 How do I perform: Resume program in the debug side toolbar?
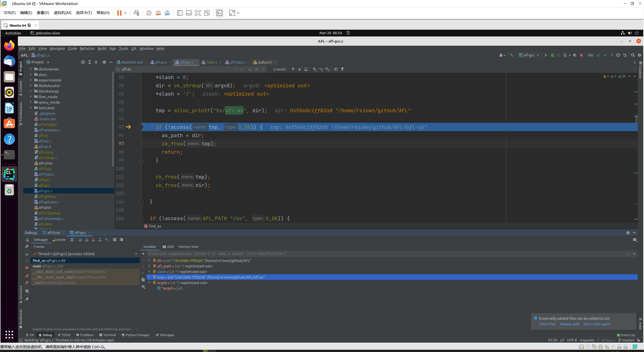[27, 254]
